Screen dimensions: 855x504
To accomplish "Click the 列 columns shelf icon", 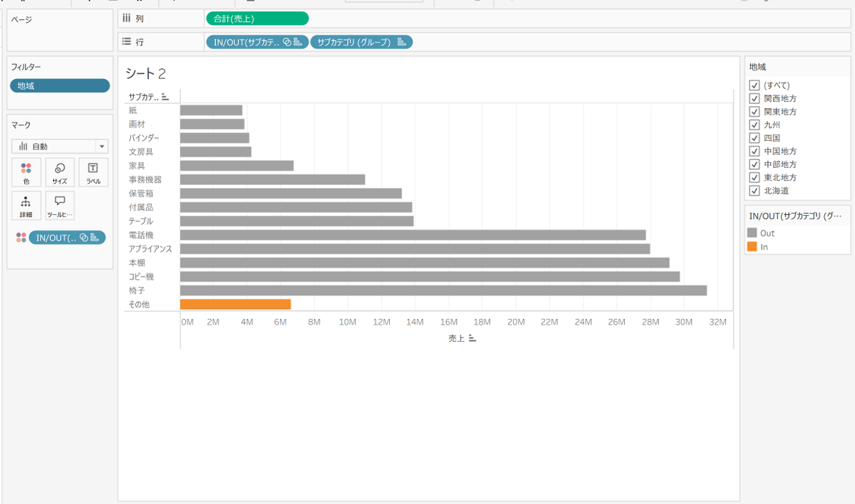I will 126,19.
